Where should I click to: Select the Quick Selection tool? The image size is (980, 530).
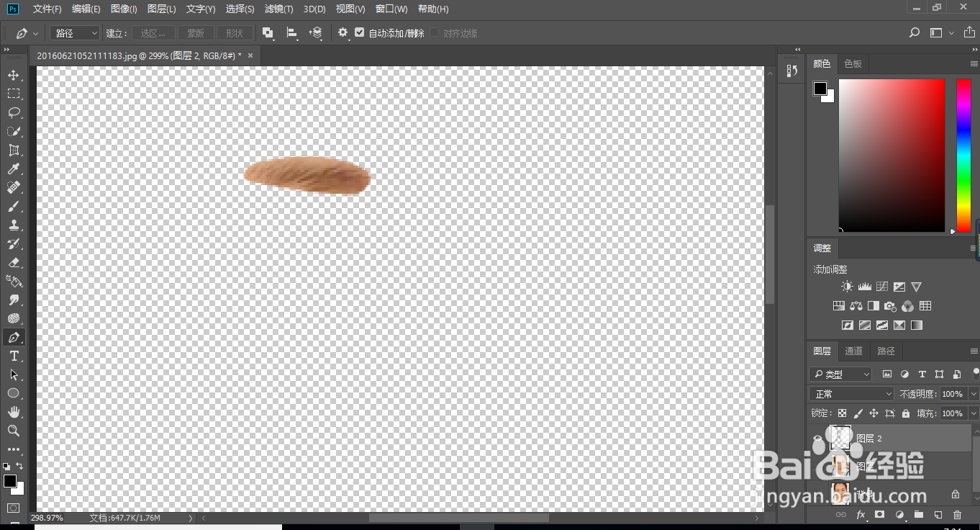(x=13, y=132)
